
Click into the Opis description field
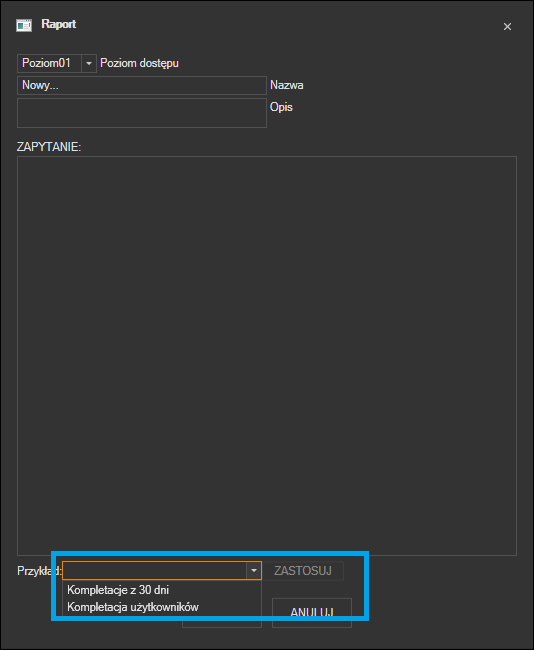142,113
